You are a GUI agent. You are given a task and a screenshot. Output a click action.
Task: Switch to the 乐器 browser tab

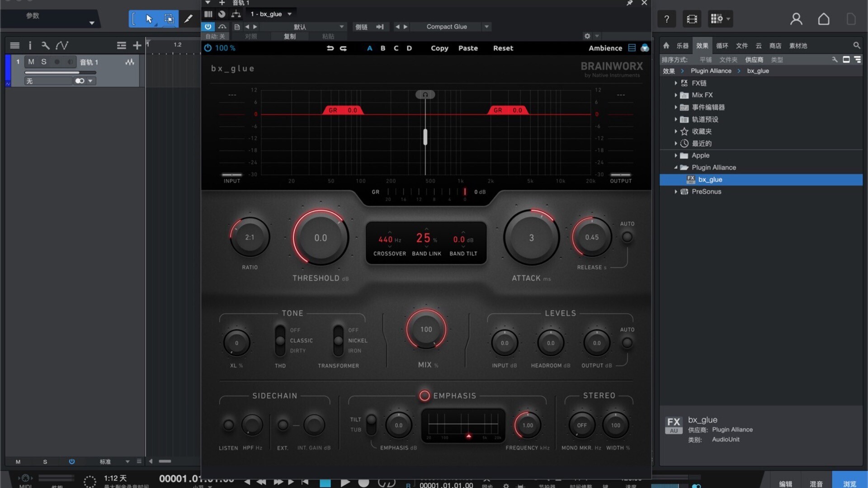682,46
